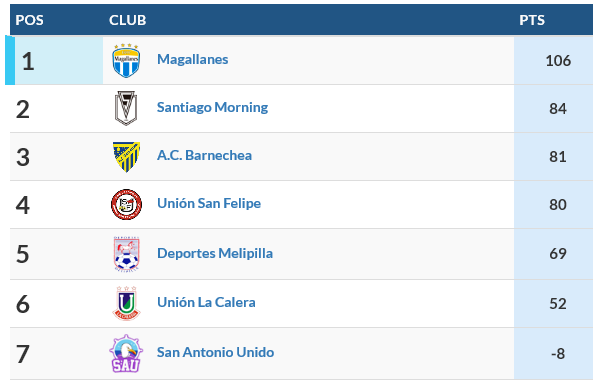Select the highlighted position 1 cell
593x383 pixels.
click(x=54, y=60)
